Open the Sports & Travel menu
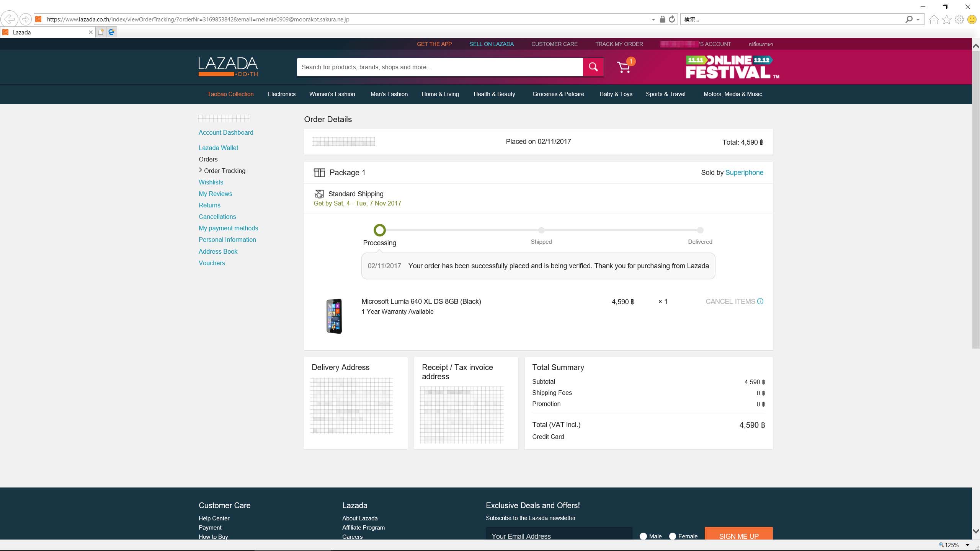The width and height of the screenshot is (980, 551). 665,94
